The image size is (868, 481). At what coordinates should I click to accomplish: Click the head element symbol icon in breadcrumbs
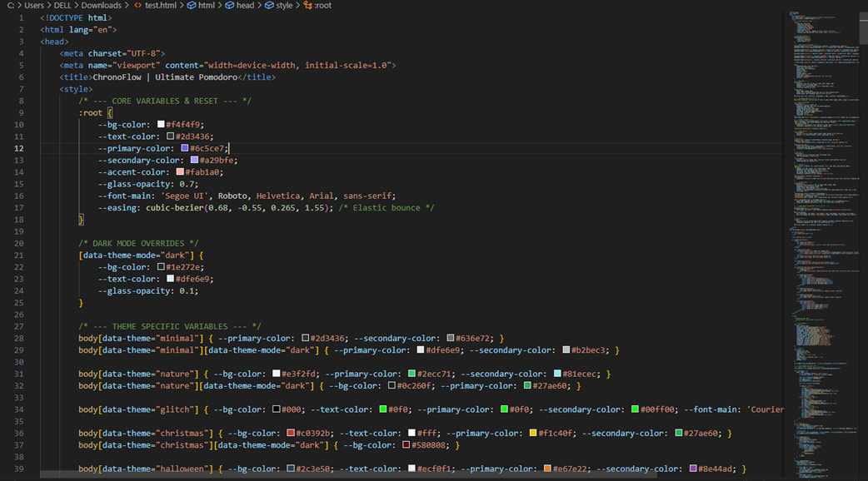(229, 5)
